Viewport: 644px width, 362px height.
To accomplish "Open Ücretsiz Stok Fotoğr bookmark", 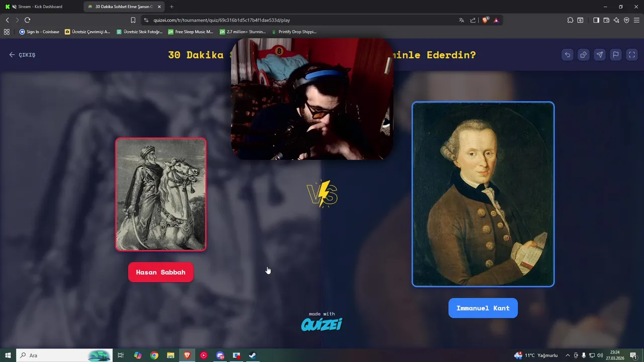I will (x=139, y=32).
